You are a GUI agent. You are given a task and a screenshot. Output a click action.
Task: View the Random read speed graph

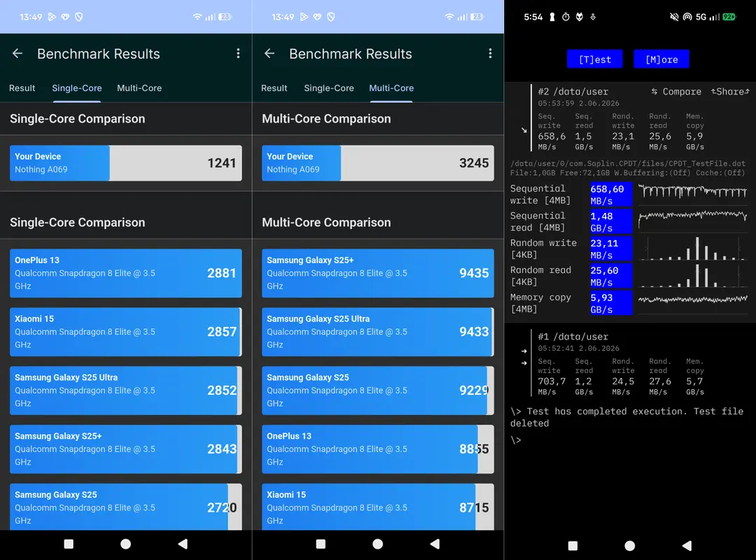click(693, 276)
